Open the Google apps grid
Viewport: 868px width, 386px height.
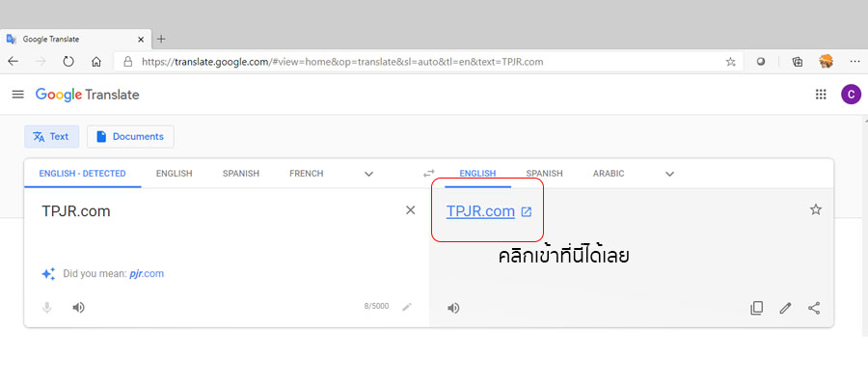click(821, 95)
